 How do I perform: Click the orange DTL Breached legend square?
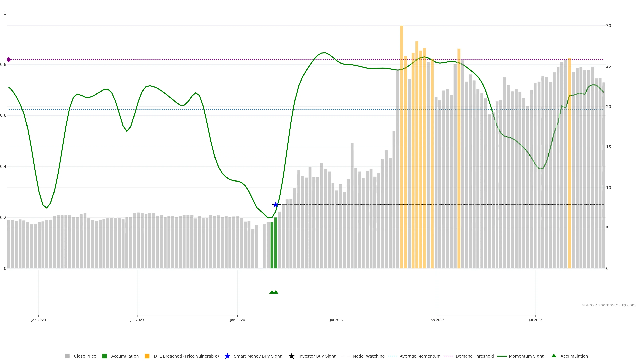click(147, 356)
